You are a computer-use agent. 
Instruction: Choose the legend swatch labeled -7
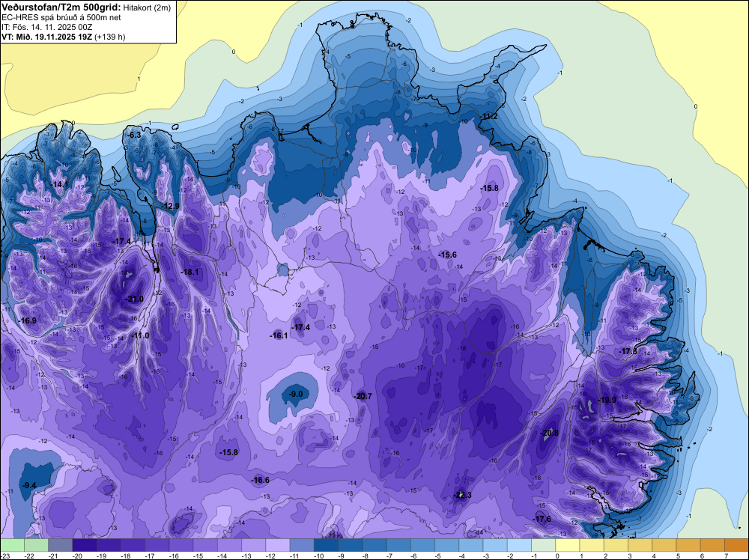click(x=399, y=545)
